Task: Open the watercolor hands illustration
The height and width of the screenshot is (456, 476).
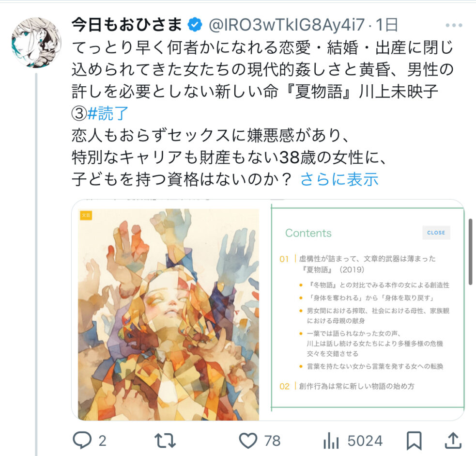Action: coord(169,314)
